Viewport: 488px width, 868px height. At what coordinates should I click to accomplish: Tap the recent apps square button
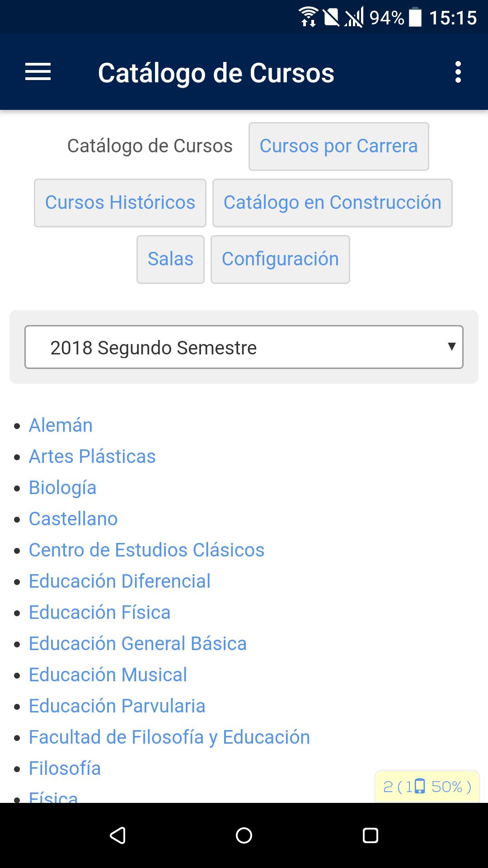(x=371, y=835)
